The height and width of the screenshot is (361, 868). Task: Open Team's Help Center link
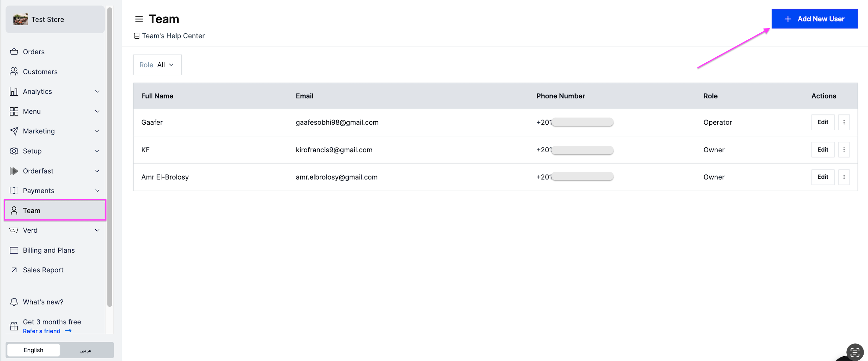(x=169, y=36)
